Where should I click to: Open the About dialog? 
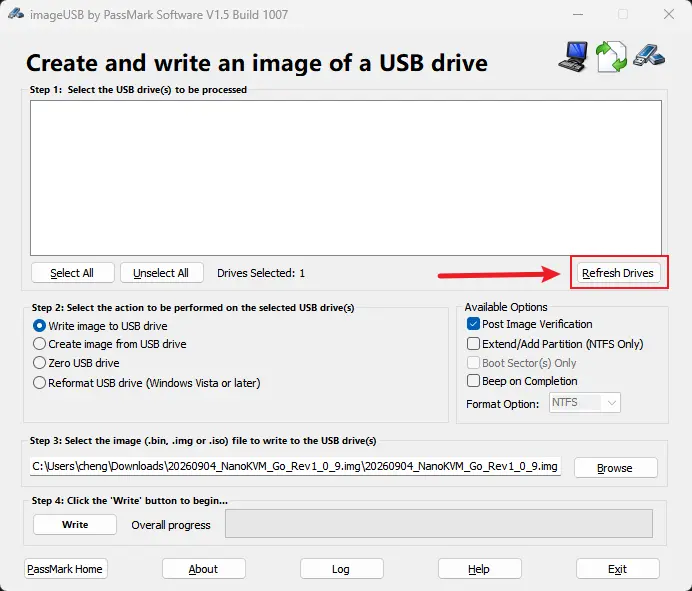tap(203, 569)
